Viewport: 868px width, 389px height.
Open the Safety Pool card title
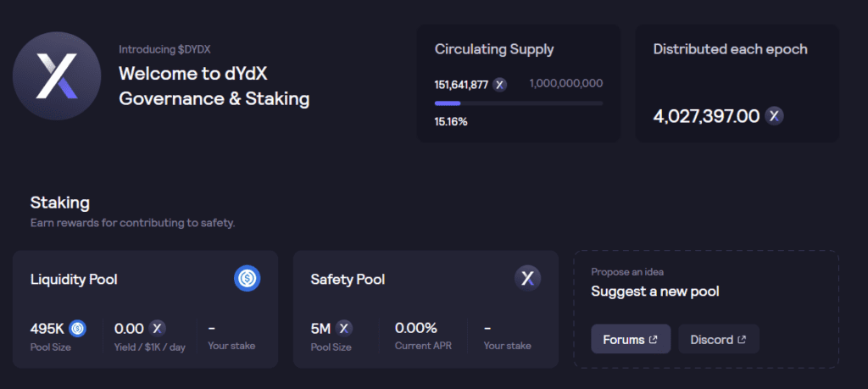[x=348, y=280]
